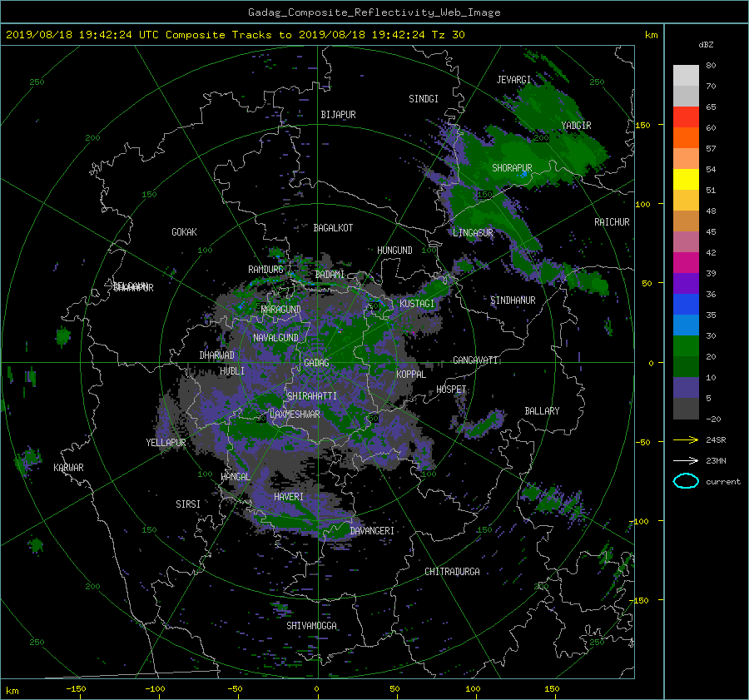
Task: Click the HAVERI city label
Action: pyautogui.click(x=289, y=498)
